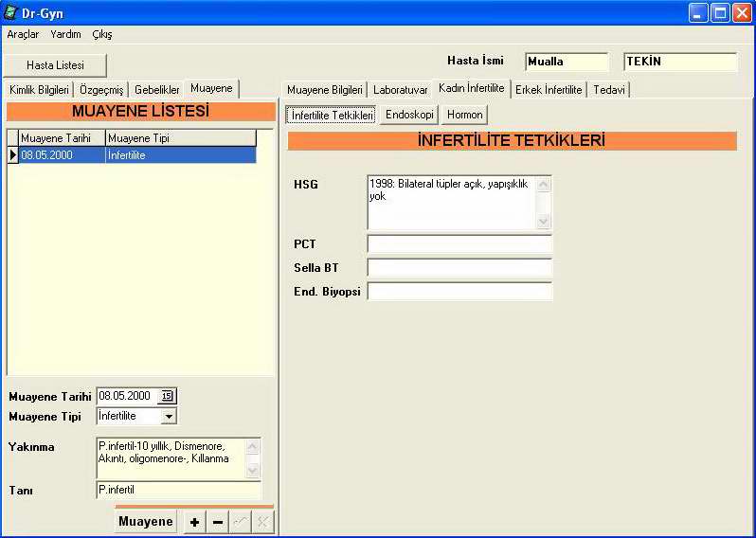Click the X cancel icon in record toolbar
The image size is (756, 538).
[x=262, y=522]
